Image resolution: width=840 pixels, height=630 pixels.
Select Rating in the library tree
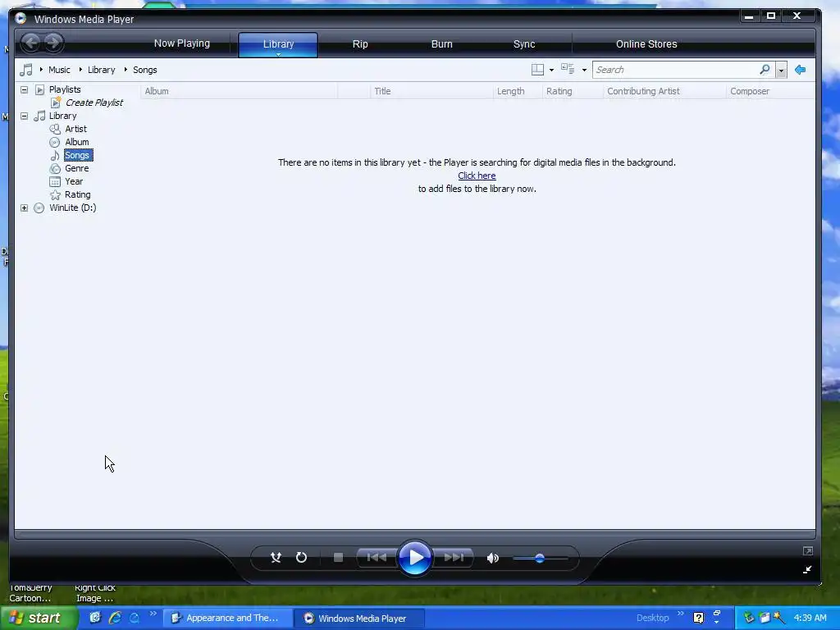pos(78,194)
